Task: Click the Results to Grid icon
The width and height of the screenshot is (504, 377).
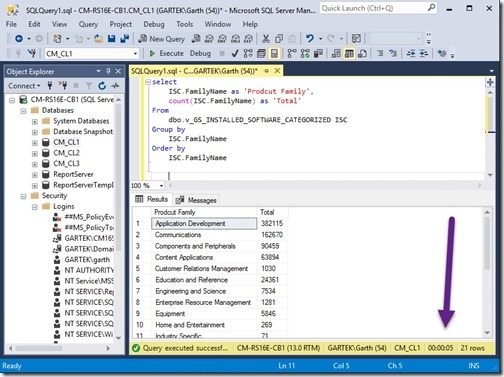Action: tap(349, 53)
